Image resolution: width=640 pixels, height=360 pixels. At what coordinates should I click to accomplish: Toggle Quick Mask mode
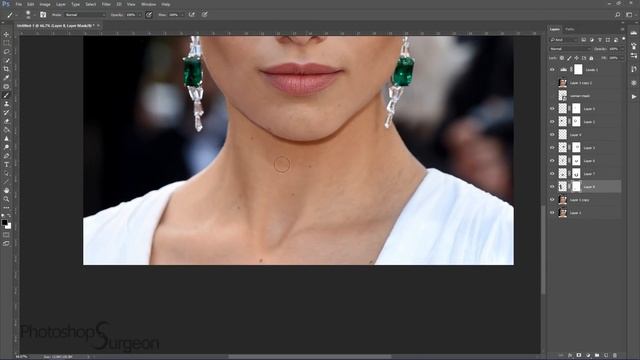6,235
